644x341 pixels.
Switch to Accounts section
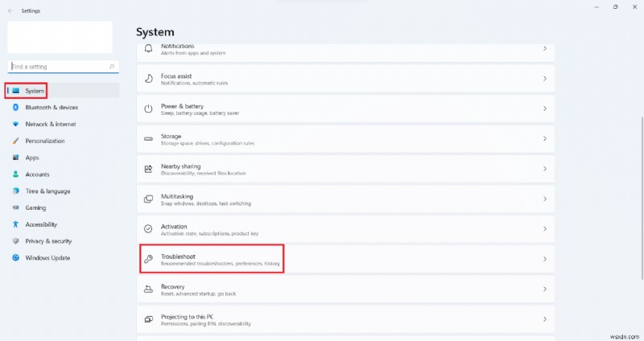click(x=64, y=174)
